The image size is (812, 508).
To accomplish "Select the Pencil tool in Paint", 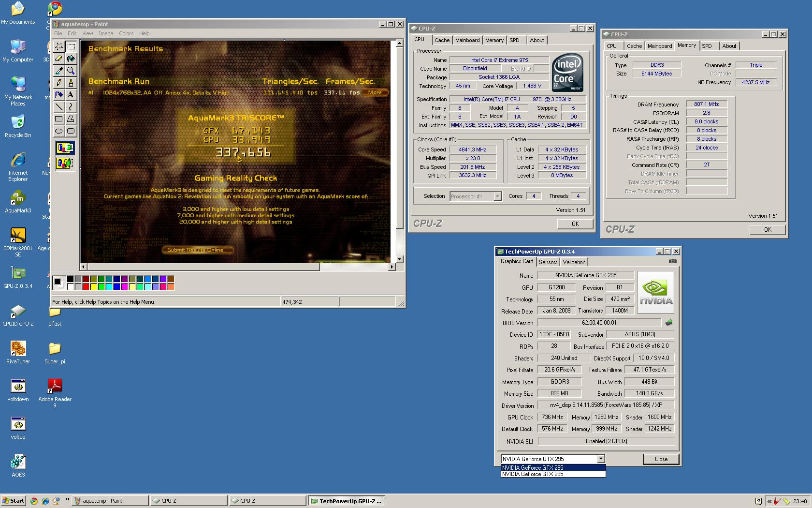I will (59, 83).
